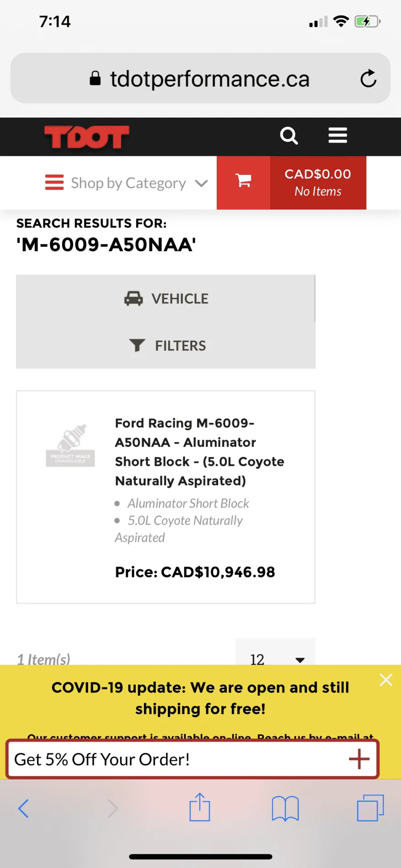
Task: Tap the Safari share icon
Action: click(x=200, y=808)
